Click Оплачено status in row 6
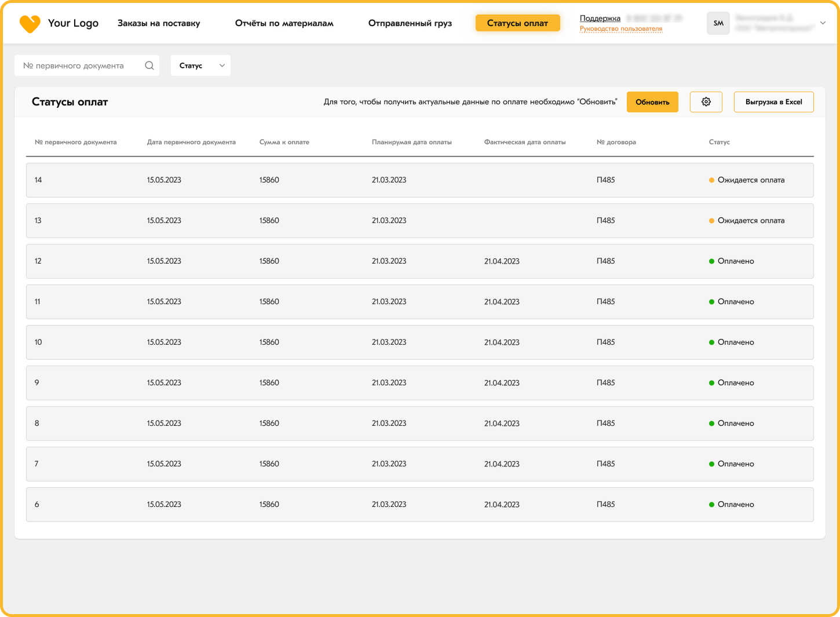The image size is (840, 617). [x=736, y=505]
